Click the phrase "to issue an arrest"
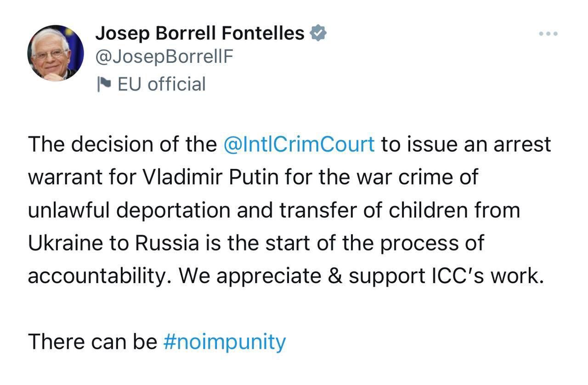588x385 pixels. click(x=466, y=144)
